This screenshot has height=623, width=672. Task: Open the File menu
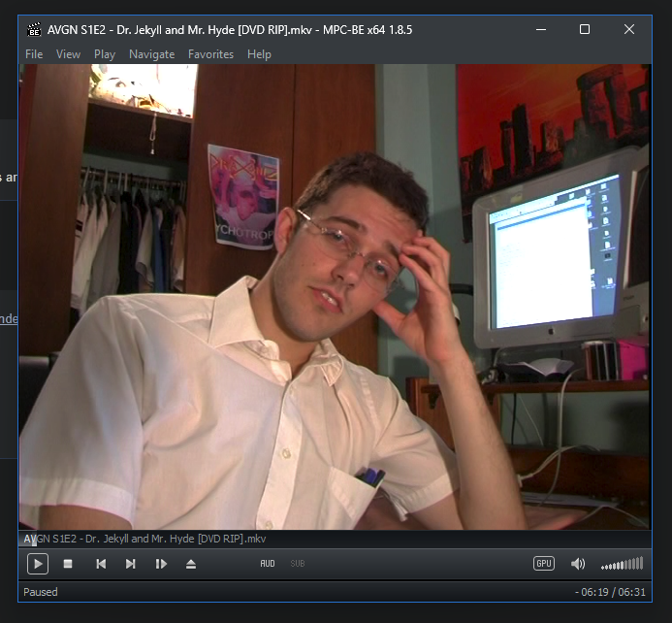34,54
